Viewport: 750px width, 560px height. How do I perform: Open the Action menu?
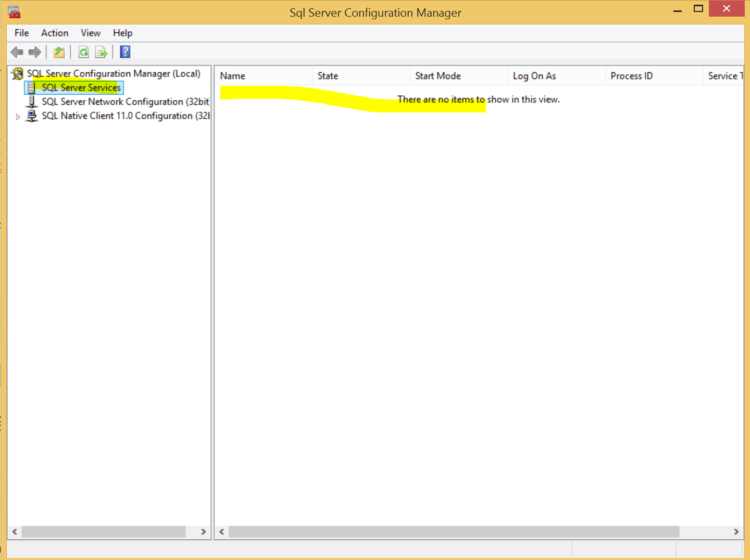[x=55, y=33]
